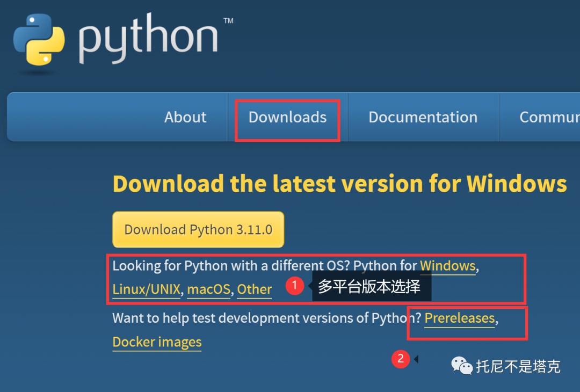The height and width of the screenshot is (392, 580).
Task: Follow the Windows download link
Action: point(447,266)
